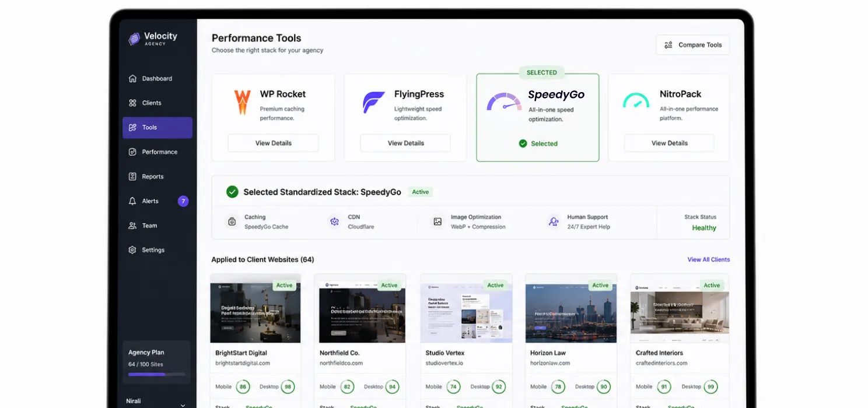
Task: Click the Clients icon in sidebar
Action: (x=132, y=103)
